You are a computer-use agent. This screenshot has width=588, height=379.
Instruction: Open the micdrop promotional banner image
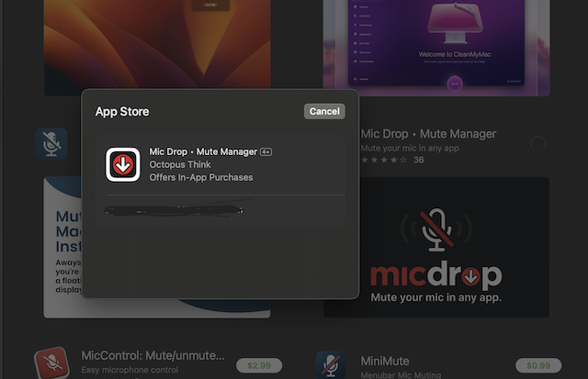click(436, 247)
